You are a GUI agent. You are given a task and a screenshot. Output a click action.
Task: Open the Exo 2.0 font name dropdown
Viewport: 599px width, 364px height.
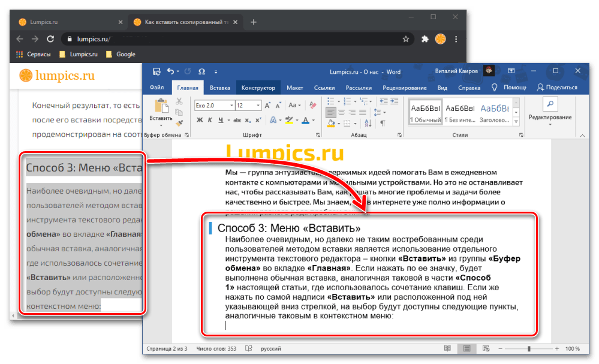230,106
